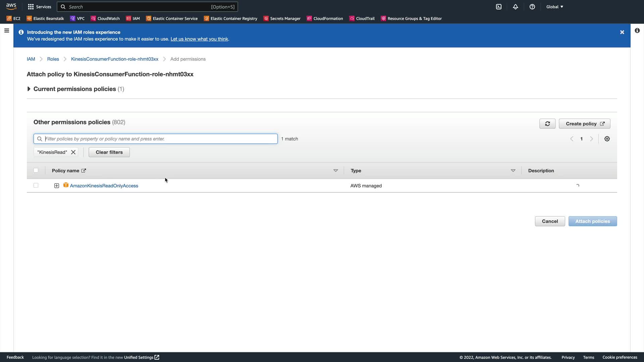Viewport: 644px width, 362px height.
Task: Click the help question mark icon
Action: (x=532, y=7)
